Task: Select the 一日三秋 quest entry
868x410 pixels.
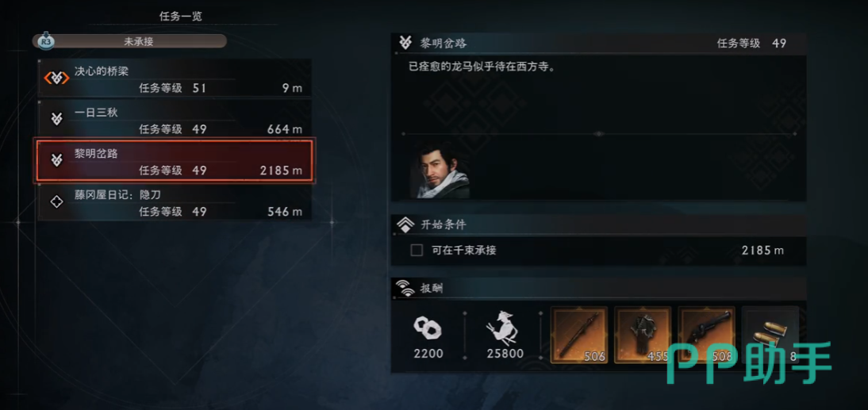Action: 175,120
